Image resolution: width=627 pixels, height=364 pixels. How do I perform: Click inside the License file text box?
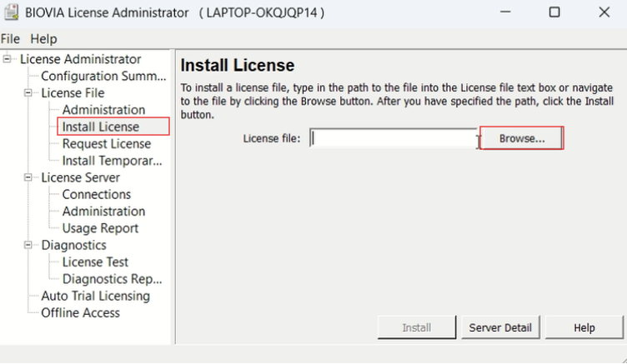tap(392, 138)
